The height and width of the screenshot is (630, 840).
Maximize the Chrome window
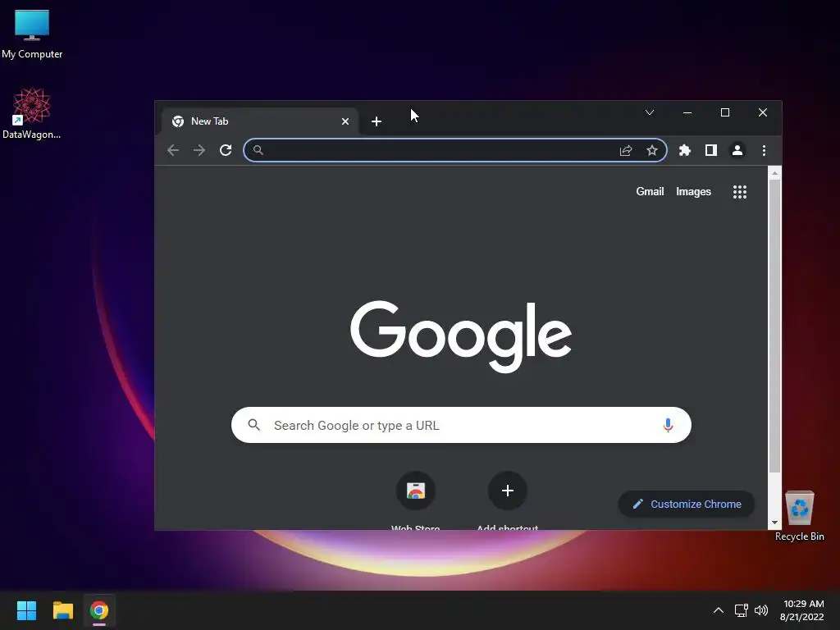(x=725, y=112)
